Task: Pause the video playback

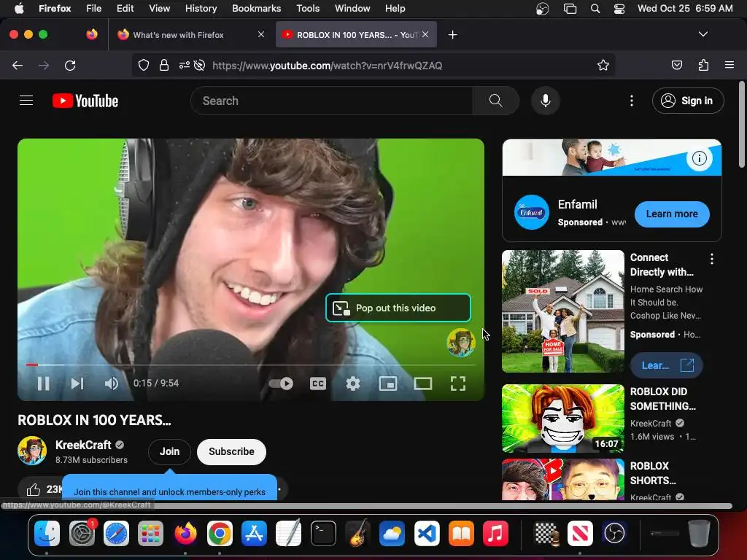Action: pos(43,384)
